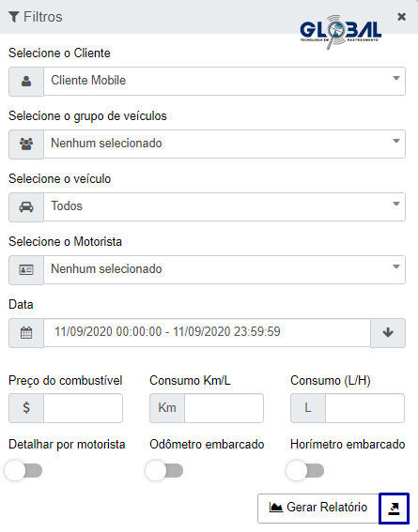Enable the Detalhar por motorista switch

point(23,470)
